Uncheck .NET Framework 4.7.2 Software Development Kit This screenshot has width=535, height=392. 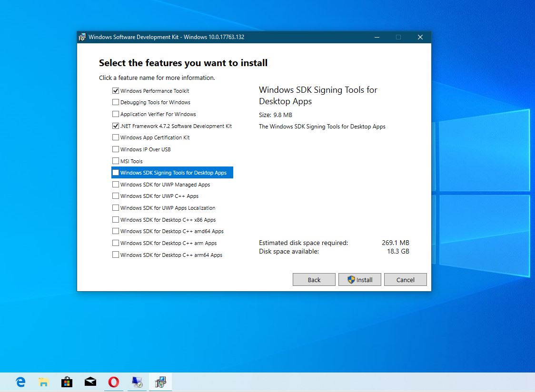coord(116,126)
